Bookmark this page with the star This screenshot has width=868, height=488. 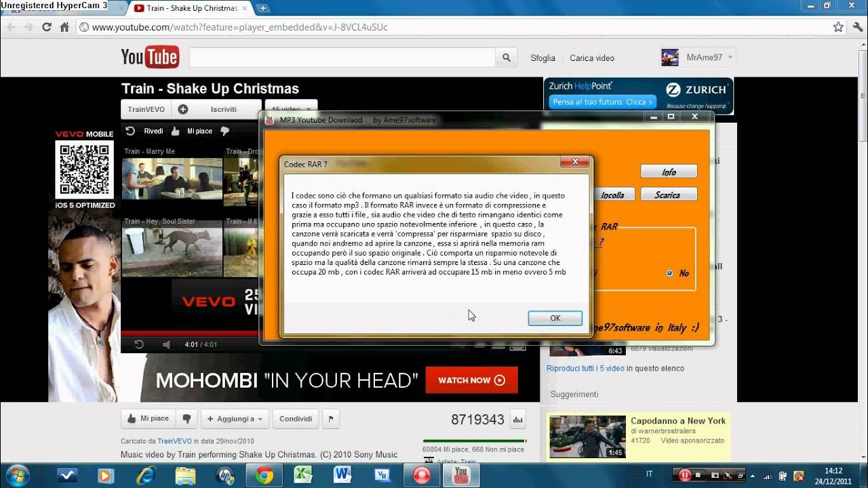[x=838, y=27]
